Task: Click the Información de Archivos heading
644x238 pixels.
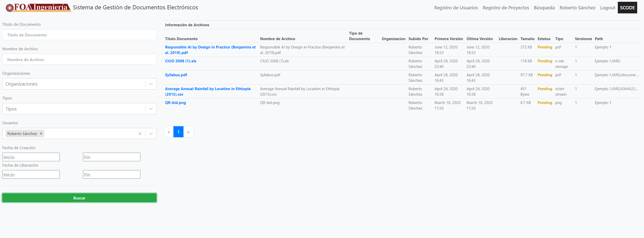Action: [187, 25]
